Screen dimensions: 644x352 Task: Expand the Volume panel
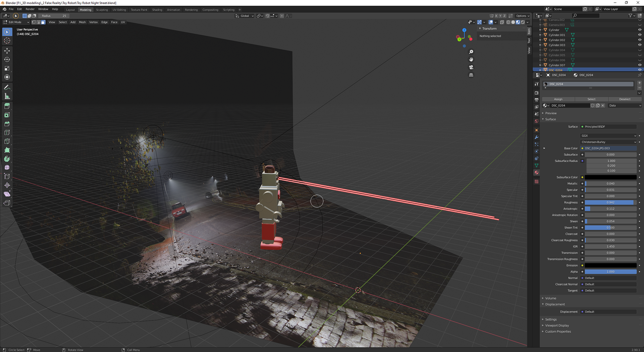(x=550, y=298)
